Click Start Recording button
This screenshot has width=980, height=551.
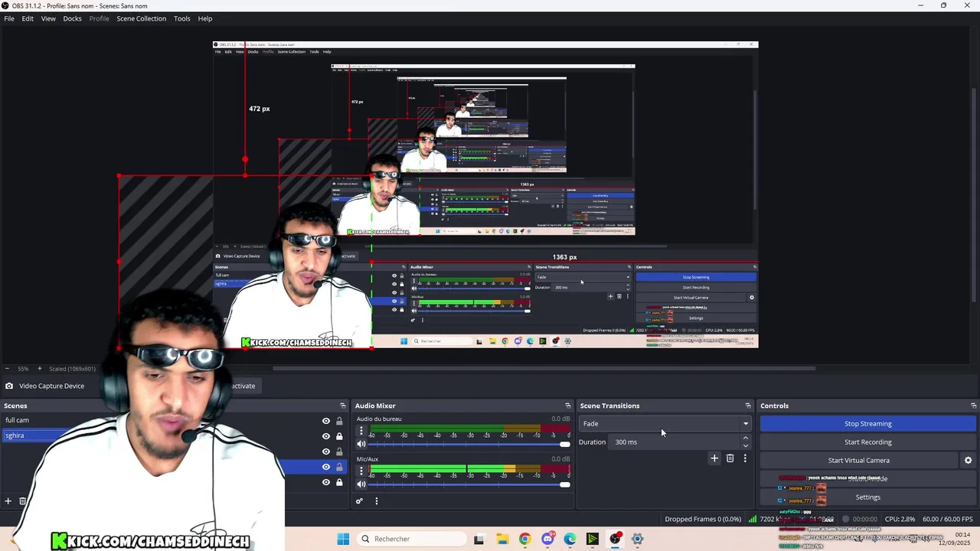coord(867,442)
